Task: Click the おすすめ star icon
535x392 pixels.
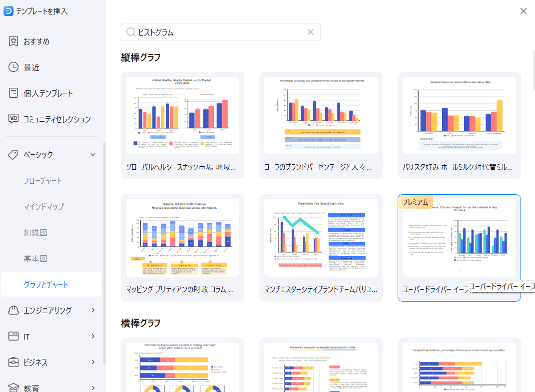Action: click(14, 41)
